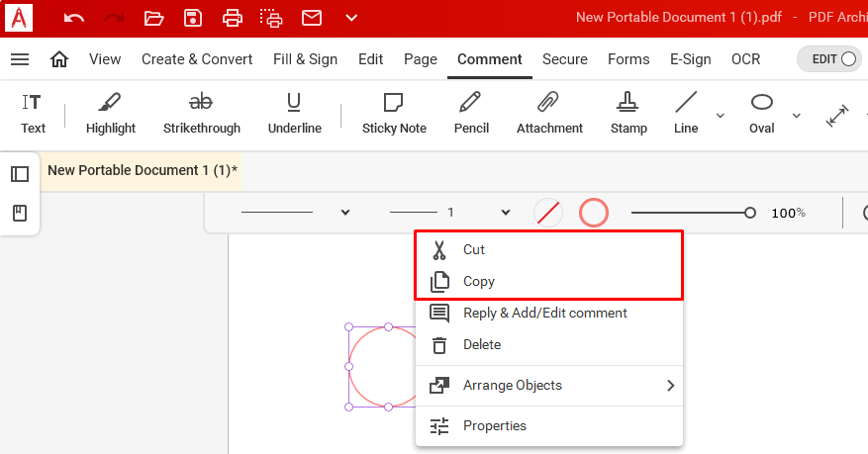Click the opacity slider handle
The height and width of the screenshot is (454, 868).
(749, 213)
